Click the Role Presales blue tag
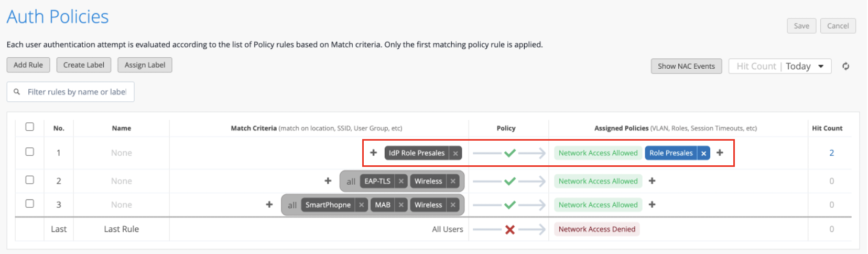868x254 pixels. coord(671,153)
